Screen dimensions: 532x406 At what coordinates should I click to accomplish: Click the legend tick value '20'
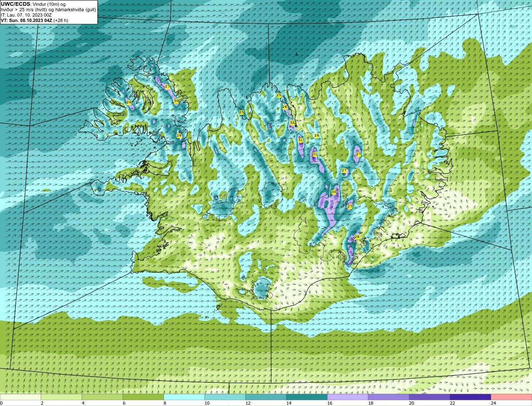click(x=411, y=403)
